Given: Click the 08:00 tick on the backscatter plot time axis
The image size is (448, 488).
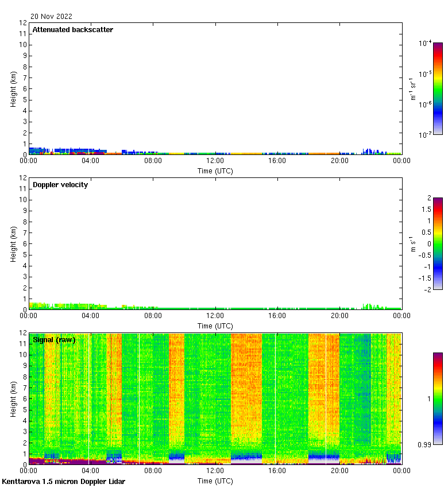Looking at the screenshot, I should pyautogui.click(x=153, y=161).
